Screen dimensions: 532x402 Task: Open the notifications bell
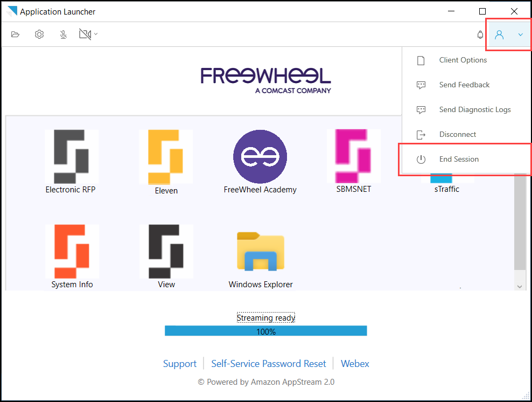(x=480, y=34)
